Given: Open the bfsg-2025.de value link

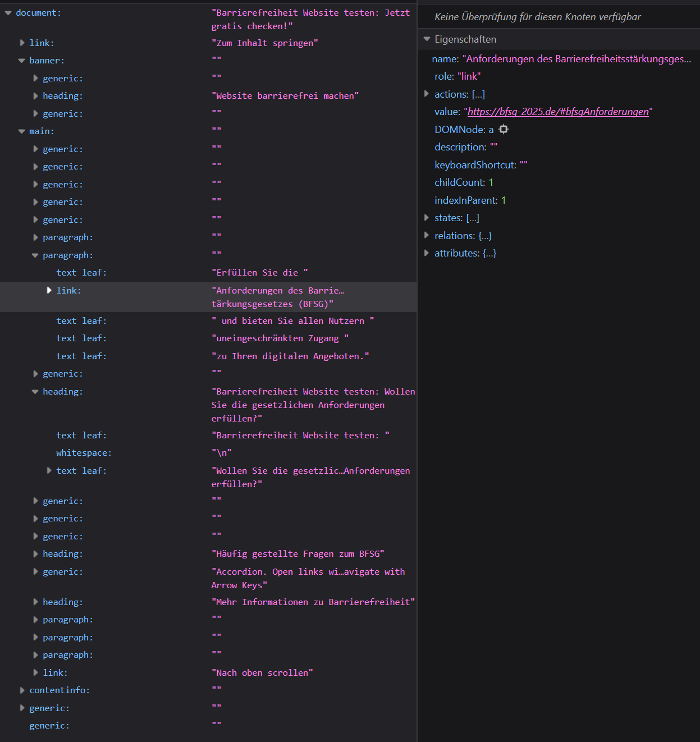Looking at the screenshot, I should coord(558,112).
